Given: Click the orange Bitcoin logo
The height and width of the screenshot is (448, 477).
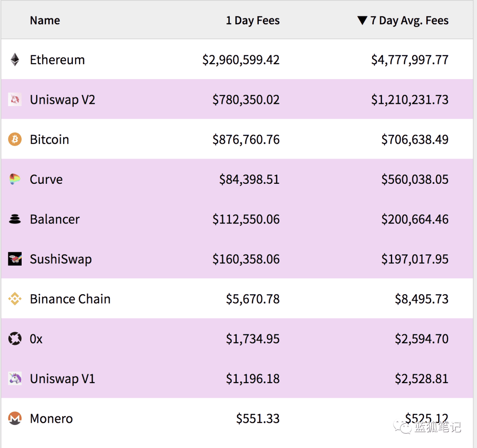Looking at the screenshot, I should point(15,139).
